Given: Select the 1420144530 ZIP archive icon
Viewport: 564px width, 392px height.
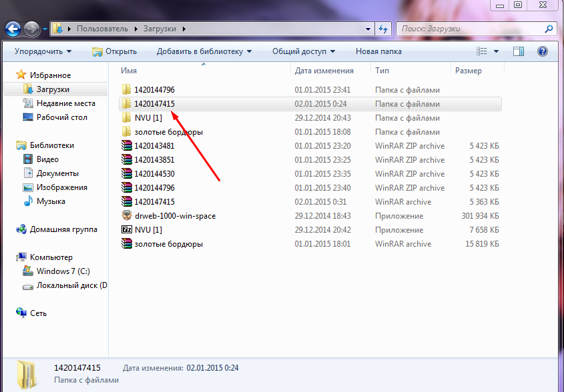Looking at the screenshot, I should click(x=127, y=173).
